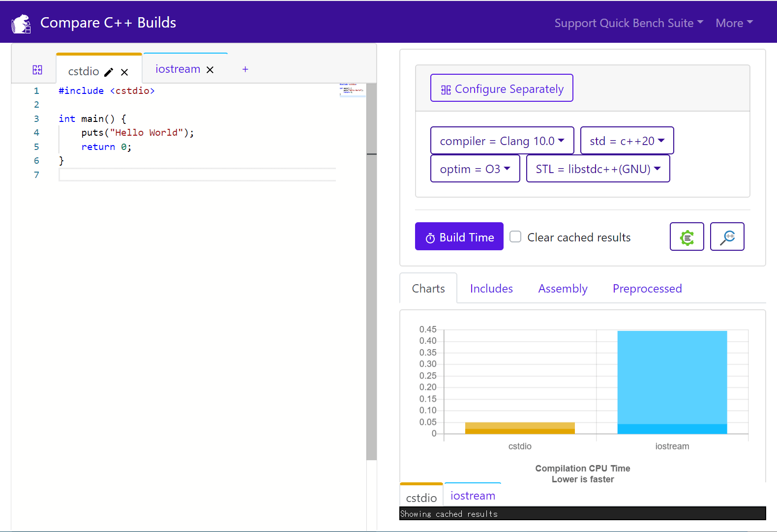
Task: Open the Includes results tab
Action: pyautogui.click(x=491, y=288)
